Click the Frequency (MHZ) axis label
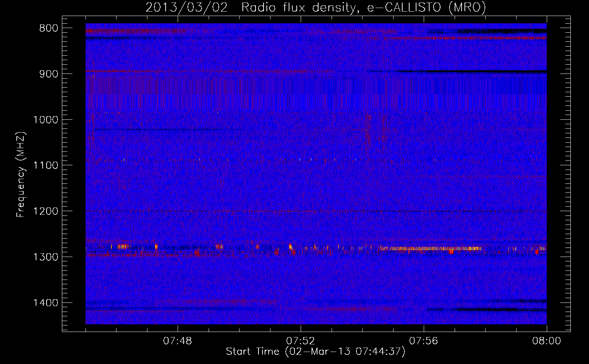The height and width of the screenshot is (364, 589). (x=21, y=174)
